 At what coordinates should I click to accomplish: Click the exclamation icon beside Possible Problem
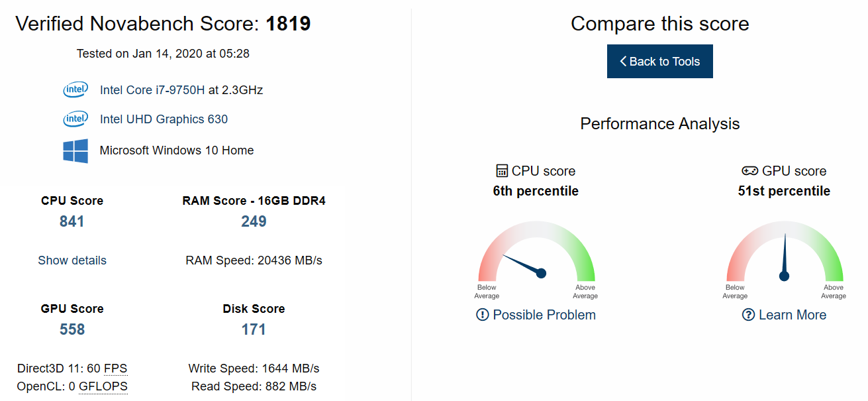click(x=483, y=315)
